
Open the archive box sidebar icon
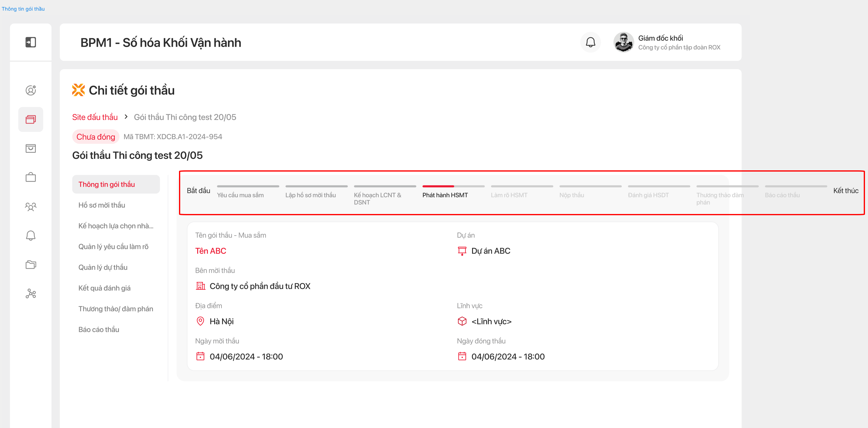[31, 148]
